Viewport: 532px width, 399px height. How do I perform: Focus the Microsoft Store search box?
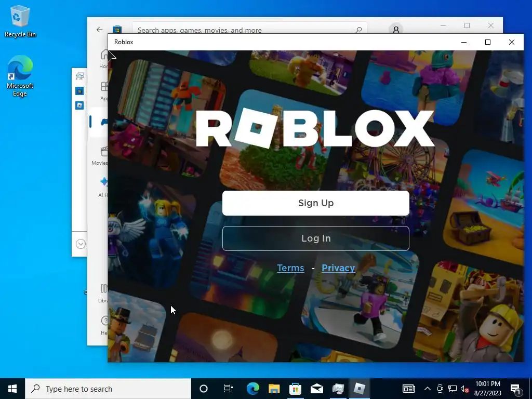(249, 29)
